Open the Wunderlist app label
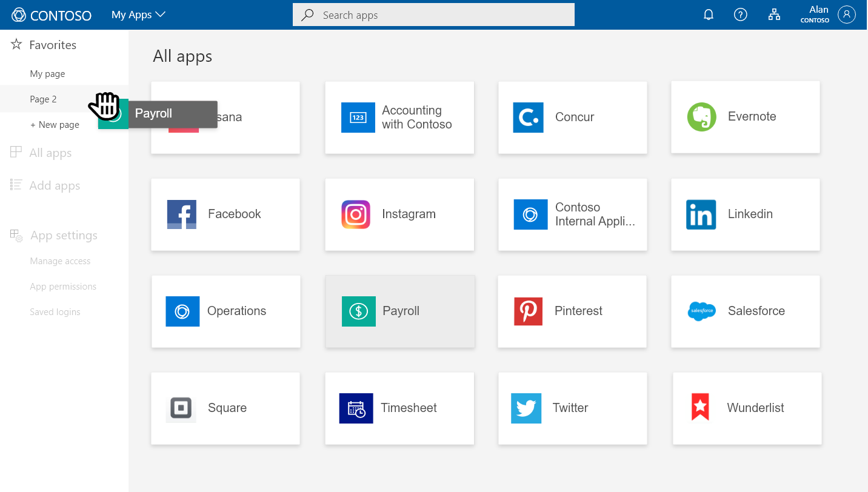The height and width of the screenshot is (492, 868). click(x=755, y=408)
